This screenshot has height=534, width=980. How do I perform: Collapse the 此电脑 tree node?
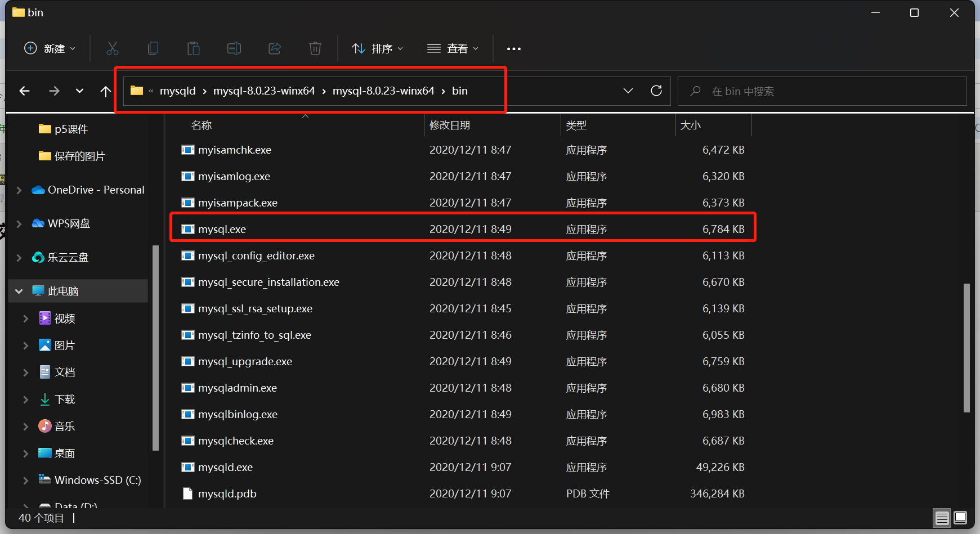click(19, 291)
